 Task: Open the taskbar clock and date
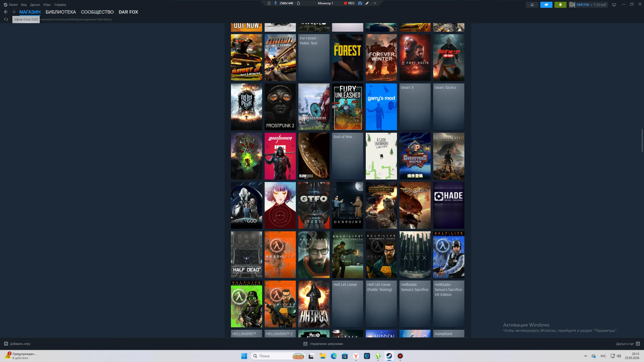coord(632,356)
